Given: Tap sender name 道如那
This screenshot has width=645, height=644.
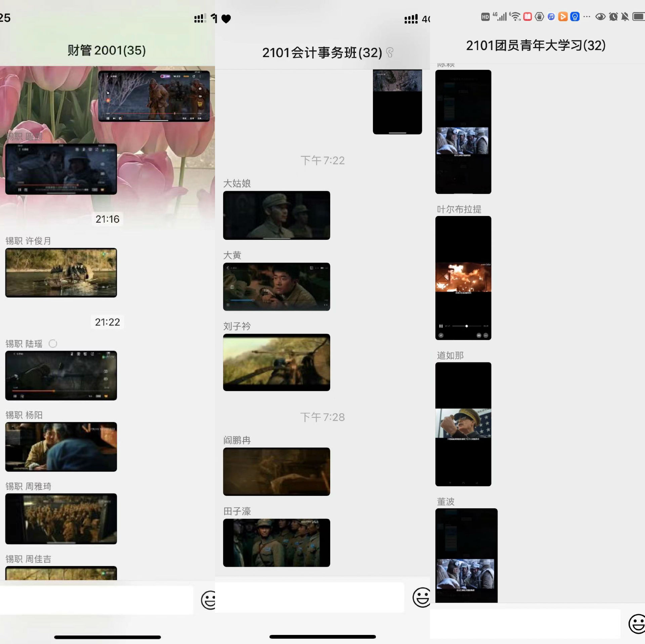Looking at the screenshot, I should pos(450,355).
